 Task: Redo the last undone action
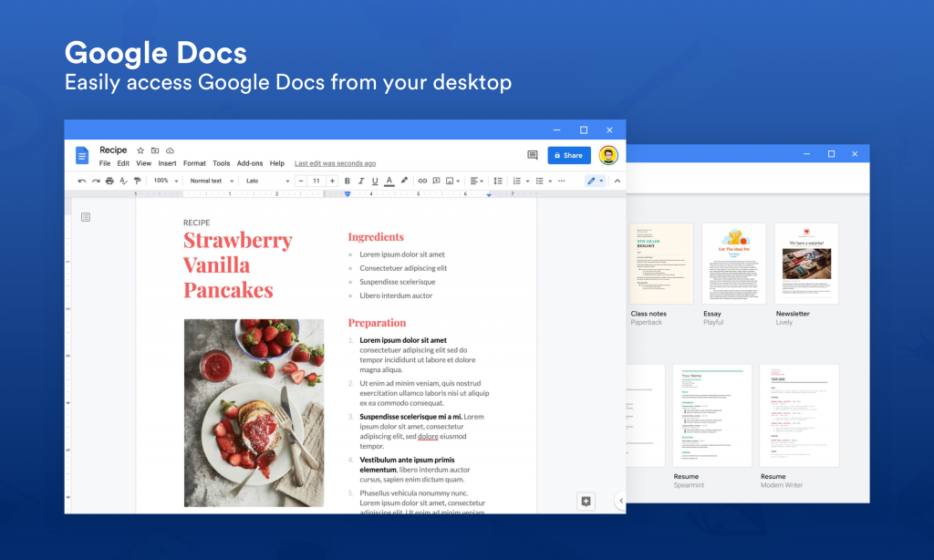(x=96, y=181)
